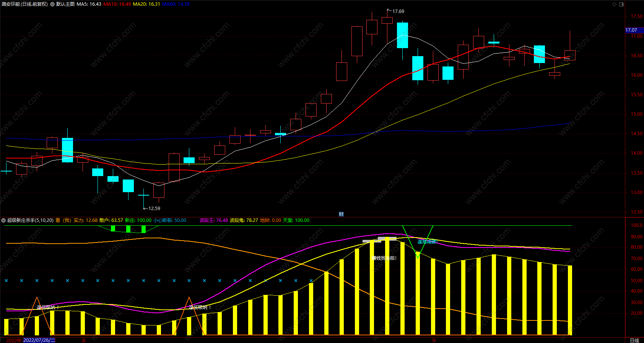
Task: Click the MA20: 16.31 value
Action: click(x=146, y=4)
